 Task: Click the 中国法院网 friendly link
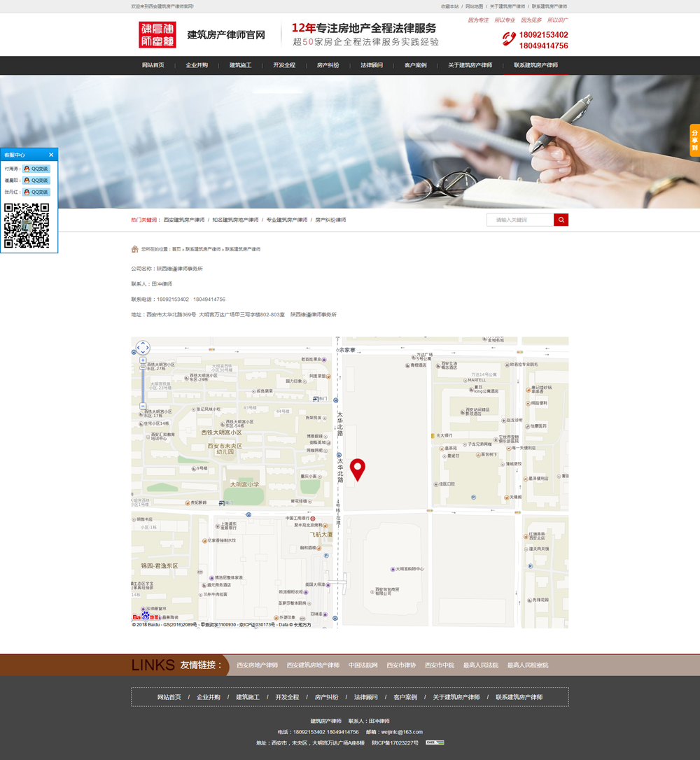363,665
